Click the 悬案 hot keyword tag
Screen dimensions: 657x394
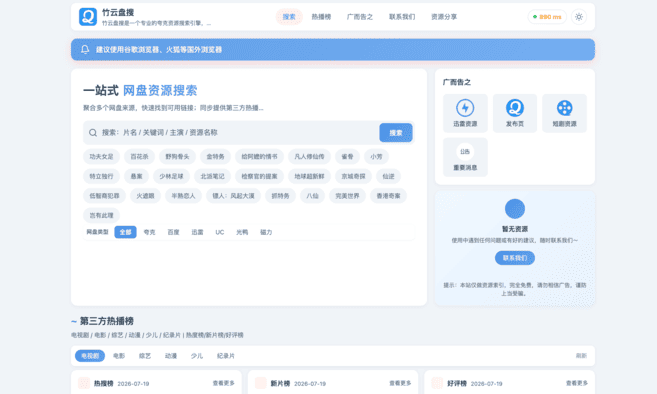coord(137,176)
